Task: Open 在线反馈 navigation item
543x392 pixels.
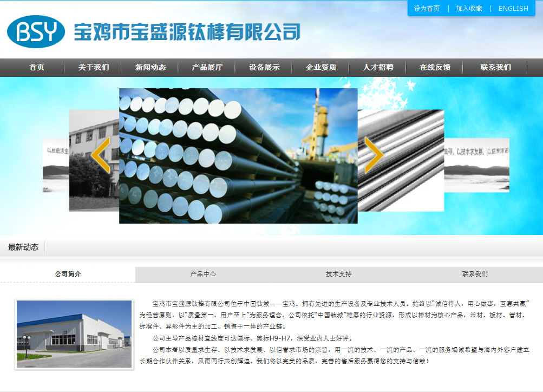Action: 435,67
